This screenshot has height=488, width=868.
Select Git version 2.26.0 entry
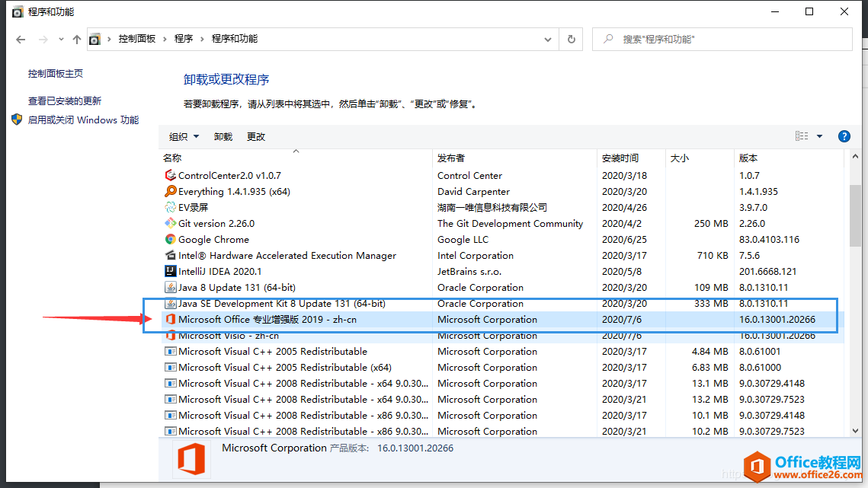tap(216, 224)
